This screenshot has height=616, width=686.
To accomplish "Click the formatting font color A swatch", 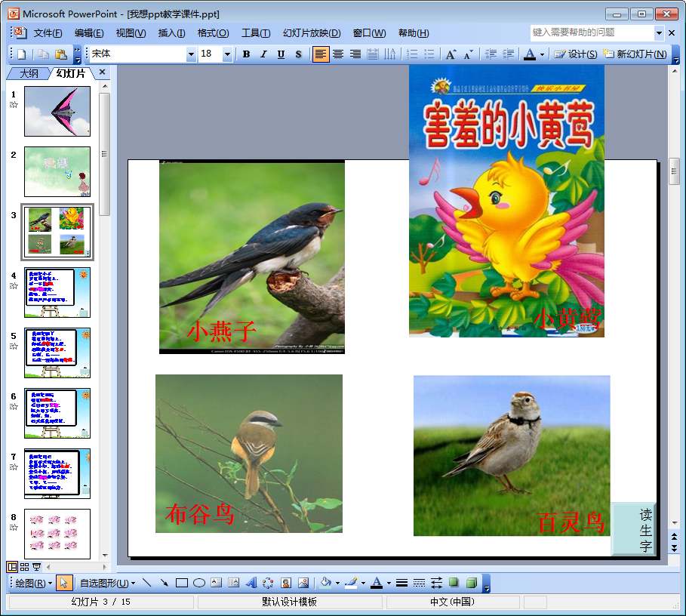I will pos(530,54).
